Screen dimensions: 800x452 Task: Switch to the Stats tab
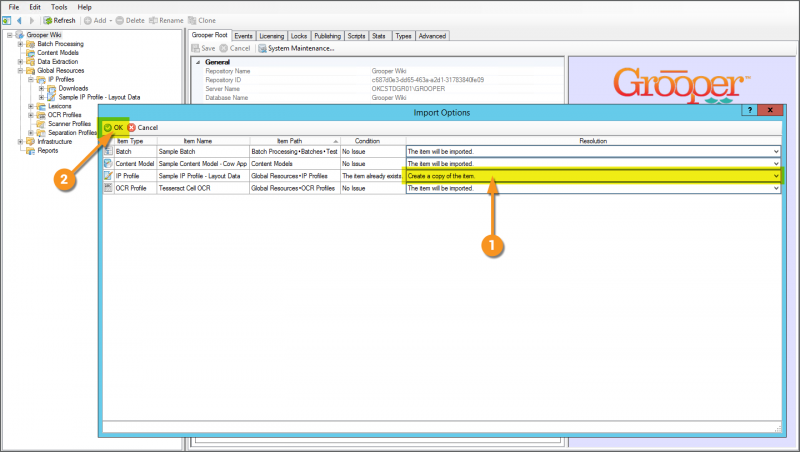click(x=379, y=36)
